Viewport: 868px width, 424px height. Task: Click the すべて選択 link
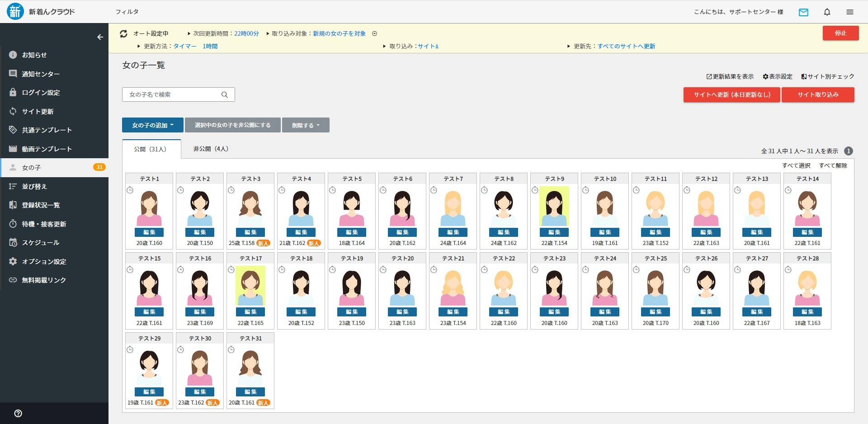[796, 165]
